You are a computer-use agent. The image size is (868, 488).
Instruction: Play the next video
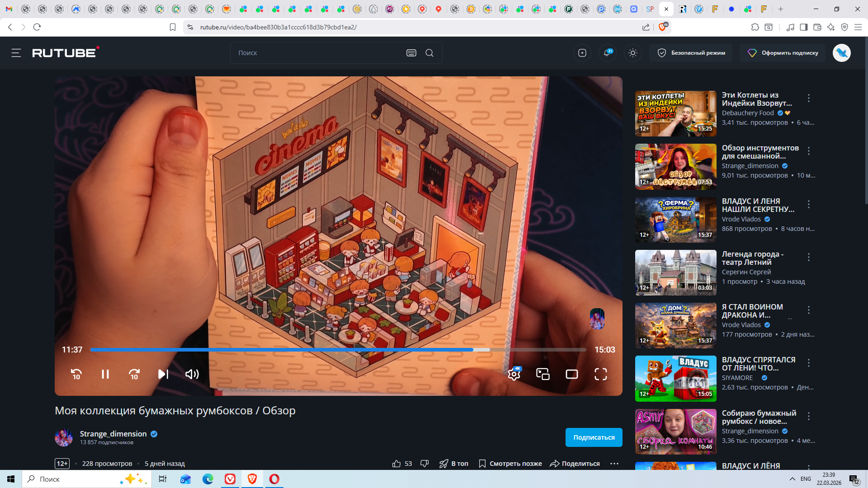coord(163,374)
